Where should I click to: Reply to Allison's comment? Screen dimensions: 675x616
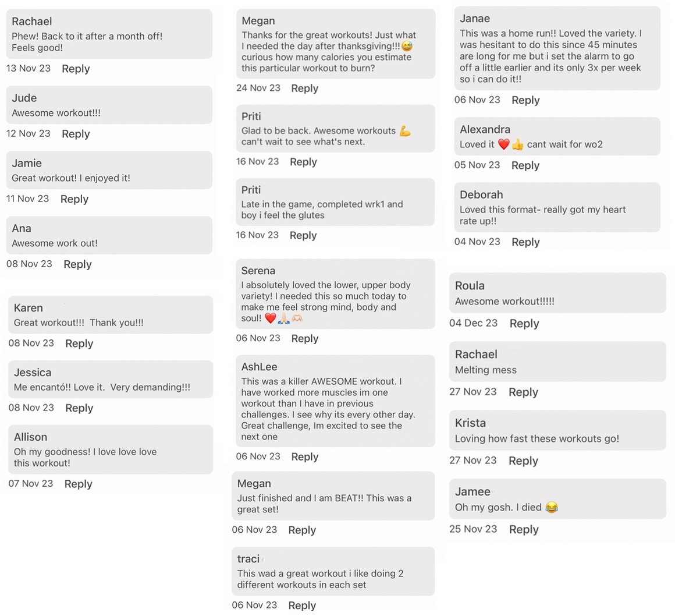pos(78,484)
